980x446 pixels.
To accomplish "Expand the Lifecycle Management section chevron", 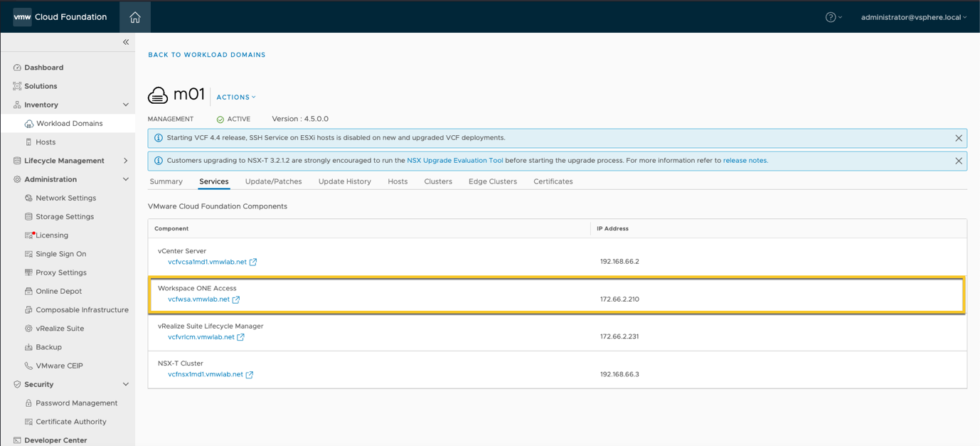I will tap(126, 161).
